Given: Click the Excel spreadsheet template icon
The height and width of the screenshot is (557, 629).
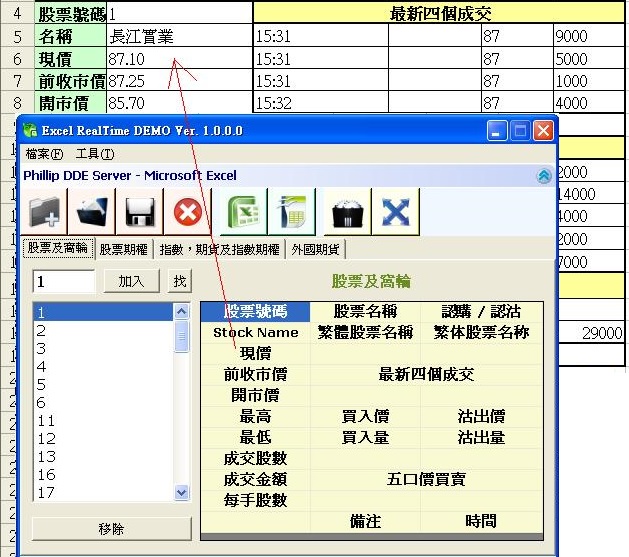Looking at the screenshot, I should pyautogui.click(x=292, y=212).
